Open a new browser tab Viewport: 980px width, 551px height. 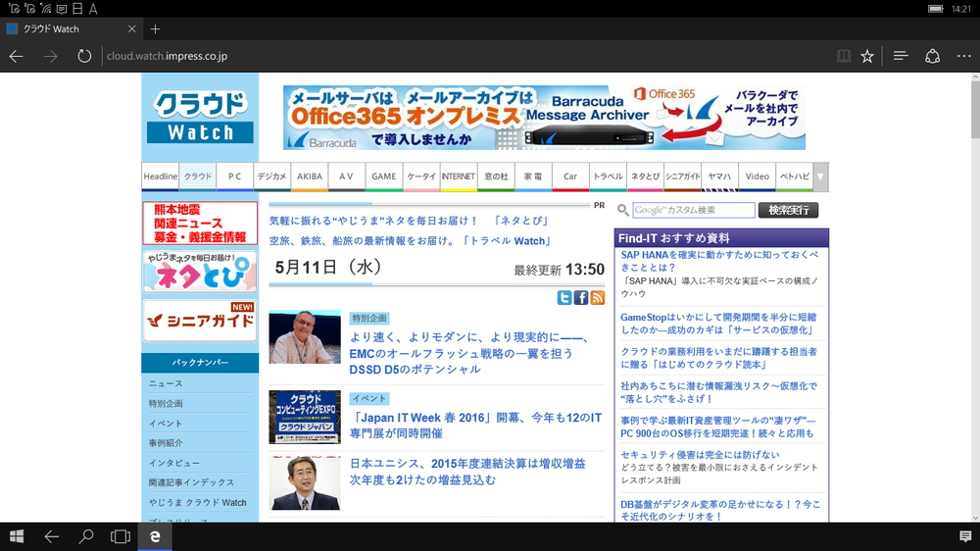[155, 28]
